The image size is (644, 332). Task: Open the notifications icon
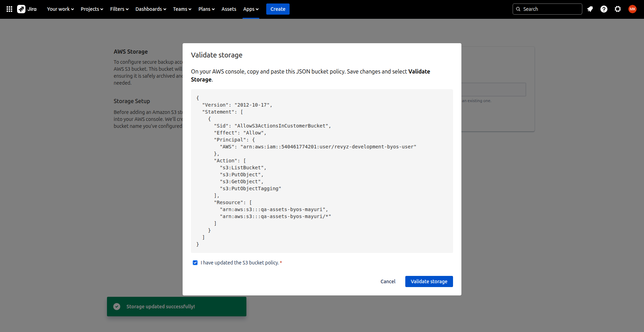coord(590,9)
